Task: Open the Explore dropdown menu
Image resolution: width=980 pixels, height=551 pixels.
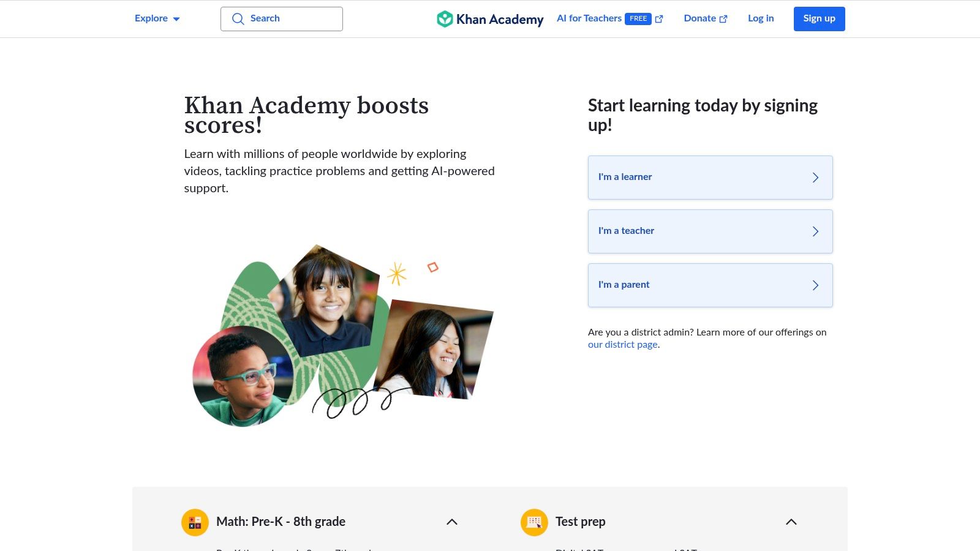Action: pyautogui.click(x=157, y=18)
